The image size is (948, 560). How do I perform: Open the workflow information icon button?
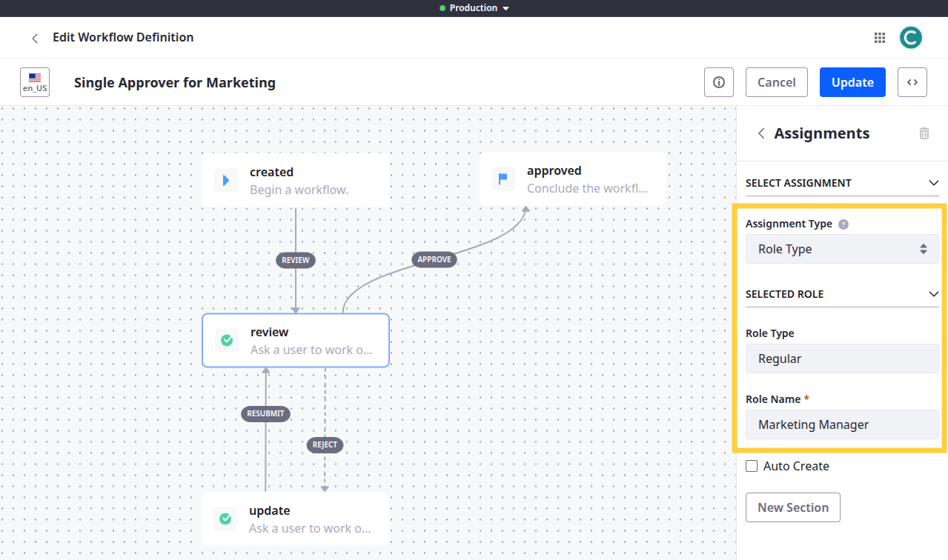tap(718, 82)
